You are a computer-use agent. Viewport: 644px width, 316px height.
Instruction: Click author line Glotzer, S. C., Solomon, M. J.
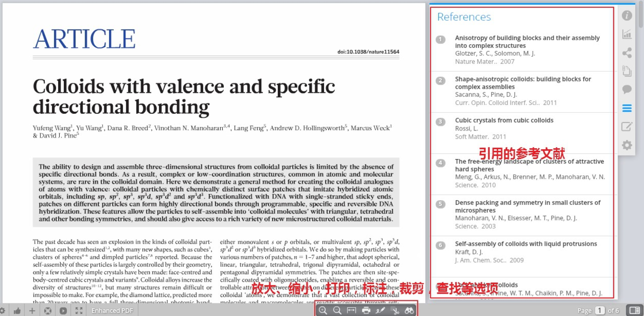(495, 54)
